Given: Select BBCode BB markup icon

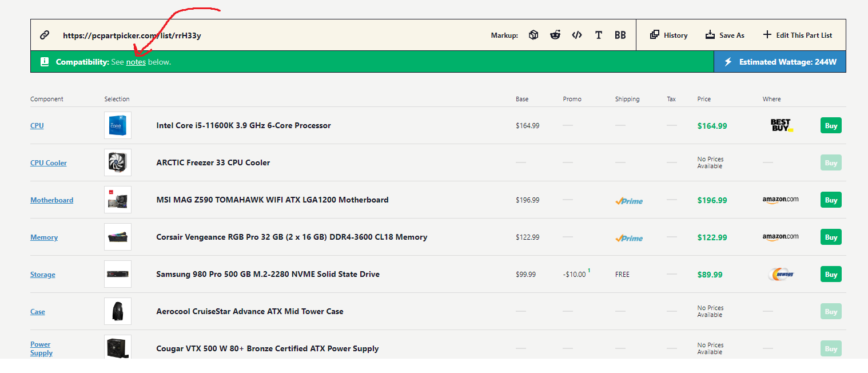Looking at the screenshot, I should [620, 35].
